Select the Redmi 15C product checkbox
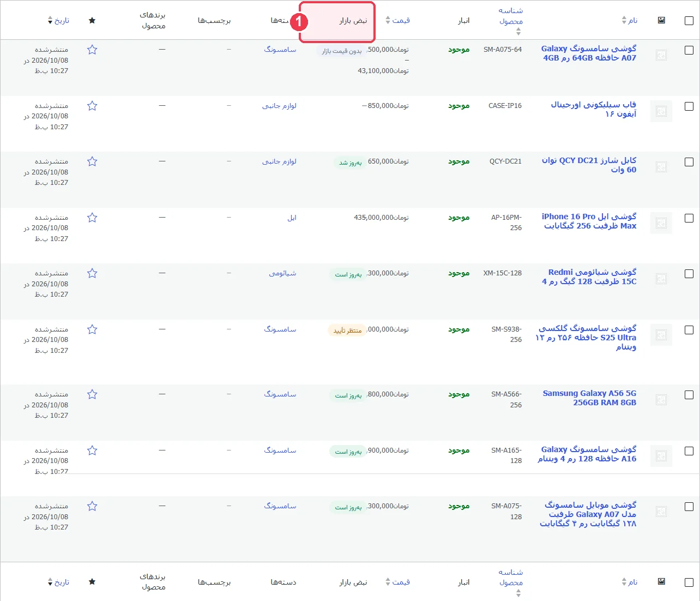Image resolution: width=700 pixels, height=601 pixels. (x=689, y=274)
